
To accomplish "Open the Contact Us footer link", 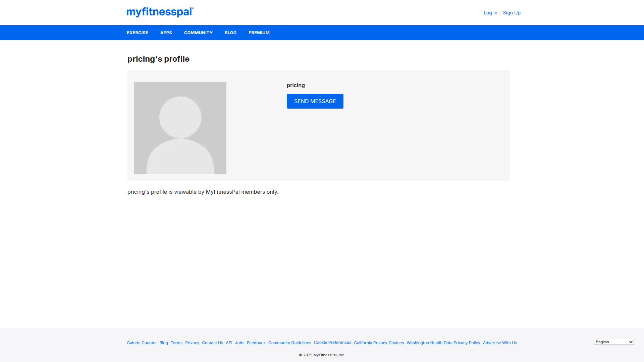I will [x=213, y=343].
